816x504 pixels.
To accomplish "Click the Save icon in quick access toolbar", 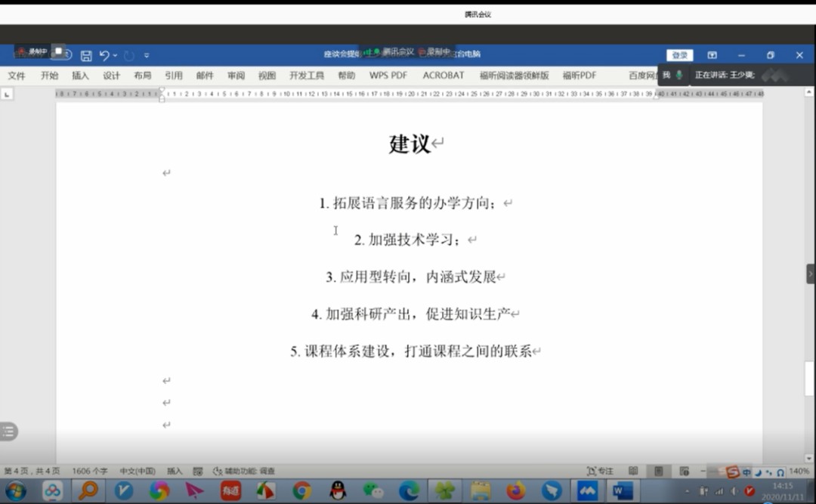I will click(x=86, y=55).
